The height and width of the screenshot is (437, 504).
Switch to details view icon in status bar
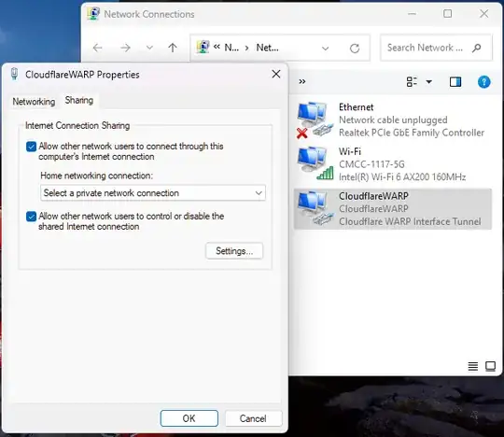pyautogui.click(x=473, y=366)
